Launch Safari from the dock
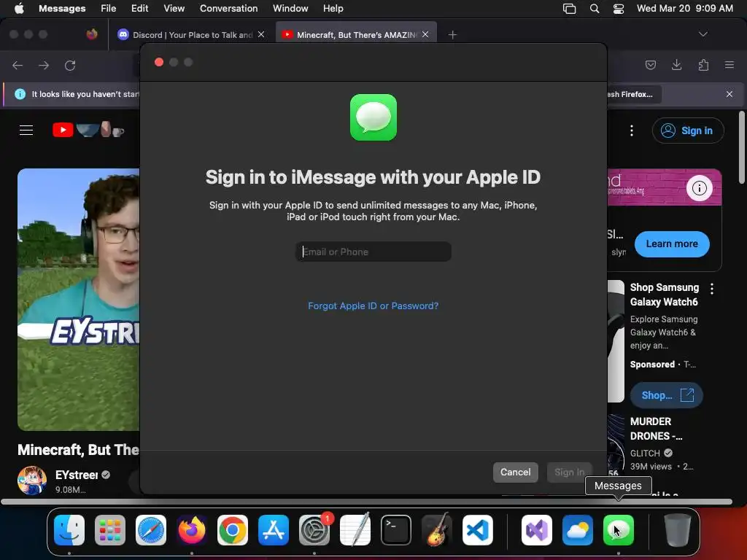This screenshot has width=747, height=560. click(151, 530)
